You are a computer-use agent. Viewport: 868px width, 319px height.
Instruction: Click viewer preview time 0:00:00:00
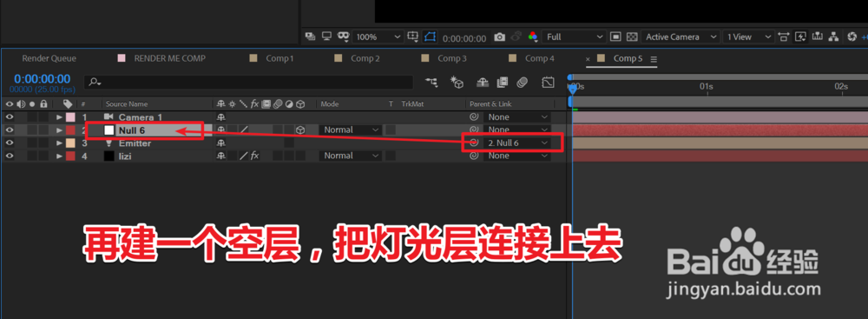tap(464, 38)
